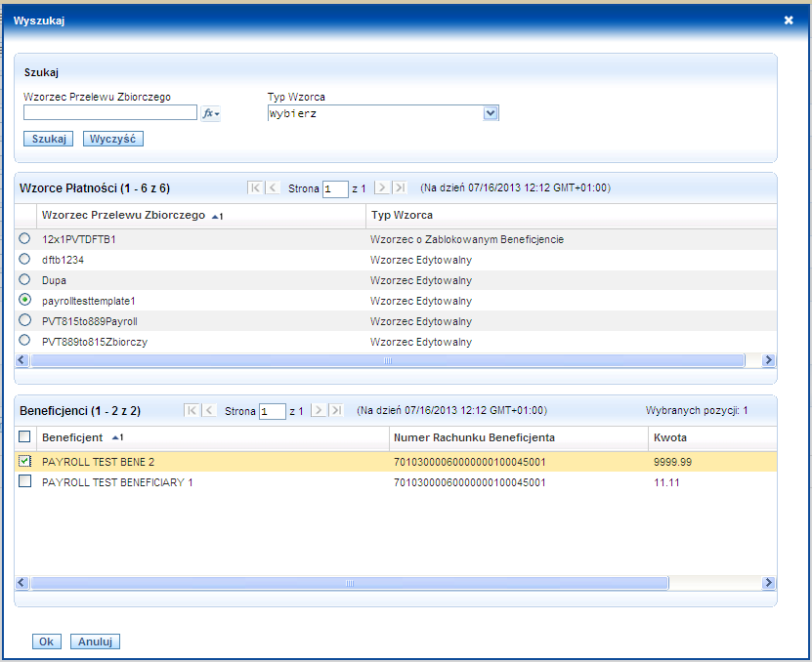
Task: Click right scroll arrow of beneficiaries table
Action: [x=768, y=583]
